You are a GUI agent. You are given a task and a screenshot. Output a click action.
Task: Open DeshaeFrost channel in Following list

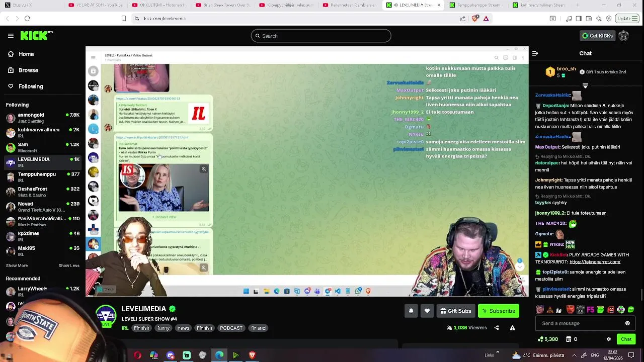[43, 192]
